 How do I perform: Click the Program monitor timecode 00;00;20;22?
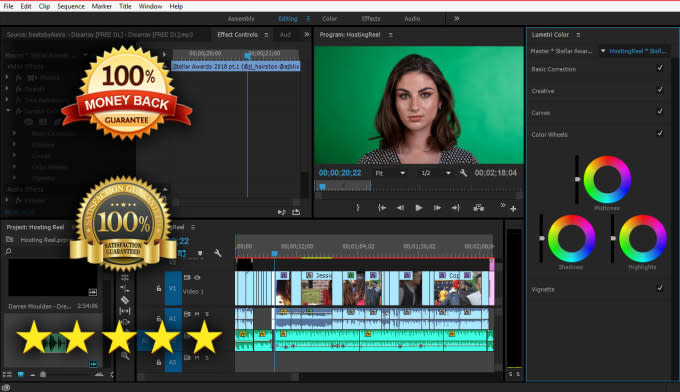(x=340, y=173)
